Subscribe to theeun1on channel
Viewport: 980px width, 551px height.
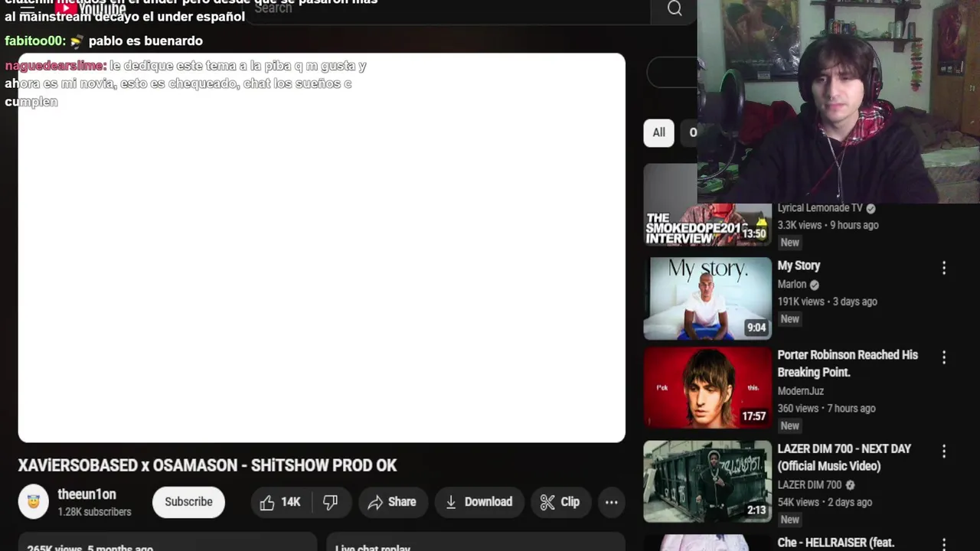click(x=188, y=502)
